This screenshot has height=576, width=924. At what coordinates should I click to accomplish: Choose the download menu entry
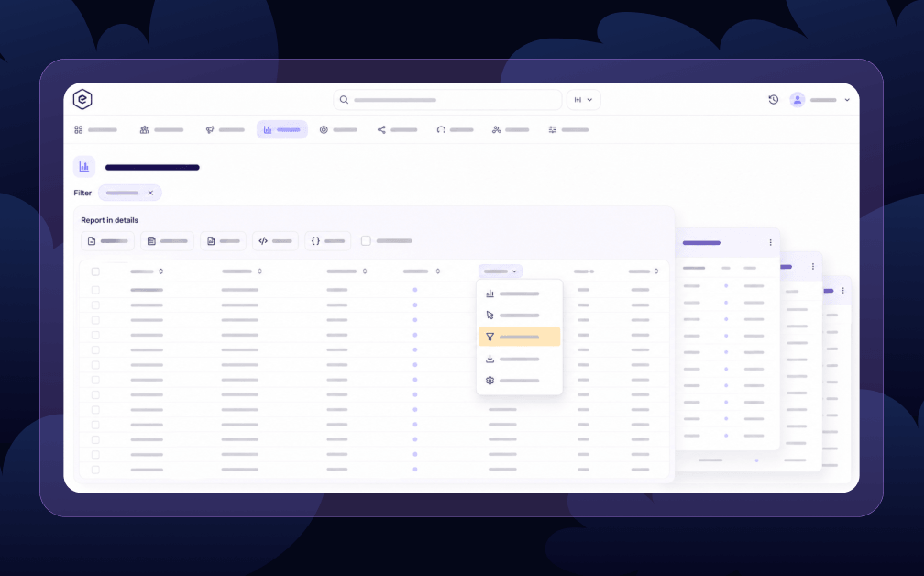[519, 359]
